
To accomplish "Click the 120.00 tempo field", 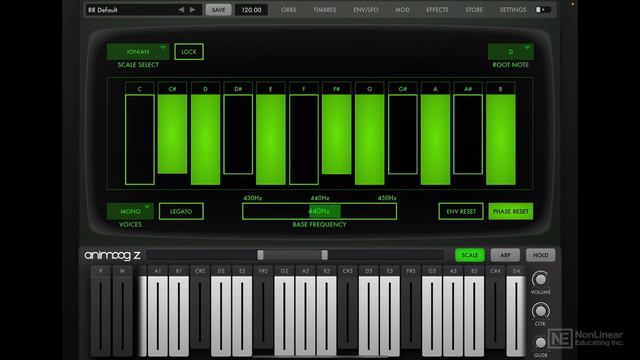I will click(251, 10).
